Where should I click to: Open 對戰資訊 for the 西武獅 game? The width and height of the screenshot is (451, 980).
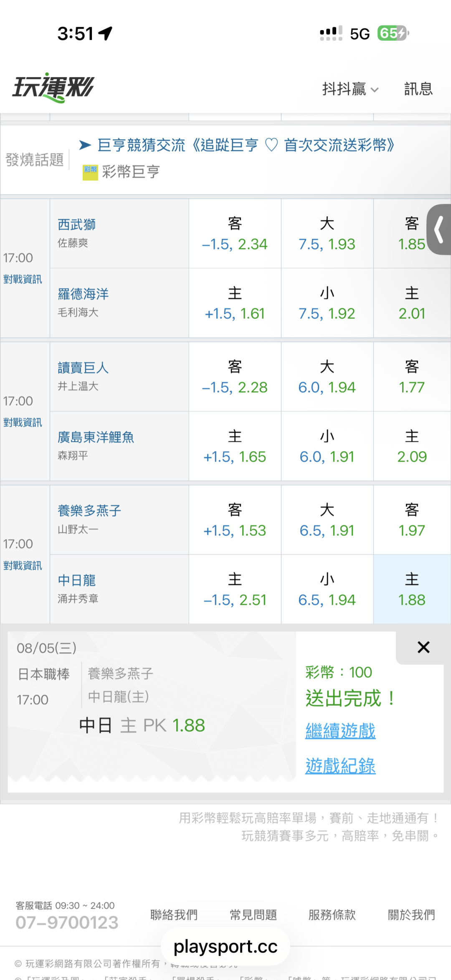pyautogui.click(x=23, y=279)
